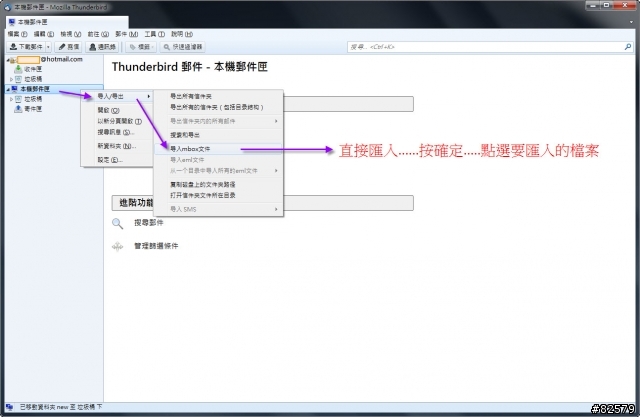The image size is (640, 417).
Task: Click the 下載郵件 get mail button
Action: click(x=26, y=47)
